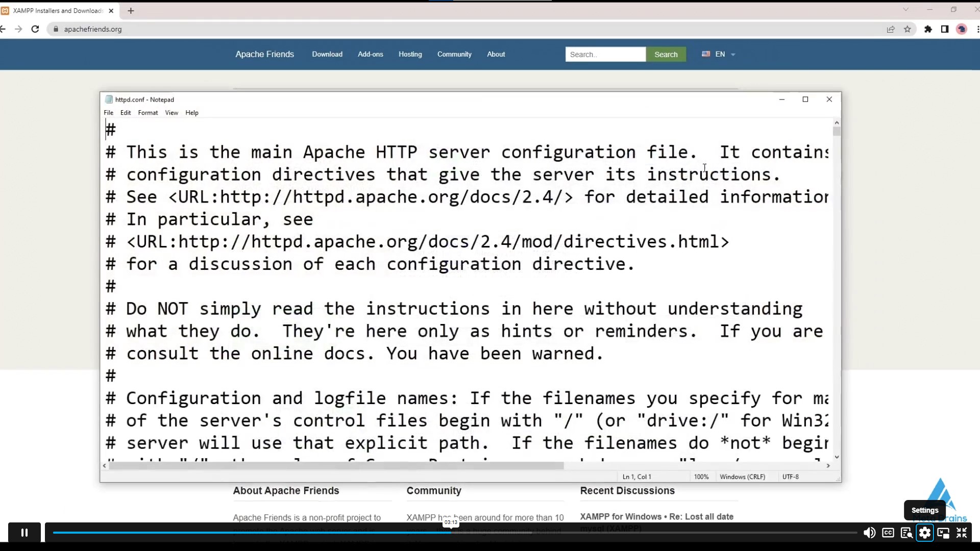Activate picture-in-picture mode
This screenshot has height=551, width=980.
(x=943, y=532)
